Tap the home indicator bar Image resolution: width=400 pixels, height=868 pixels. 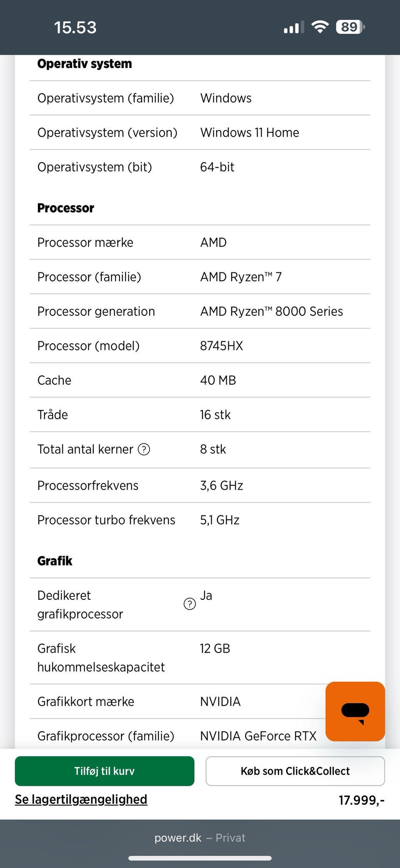200,858
